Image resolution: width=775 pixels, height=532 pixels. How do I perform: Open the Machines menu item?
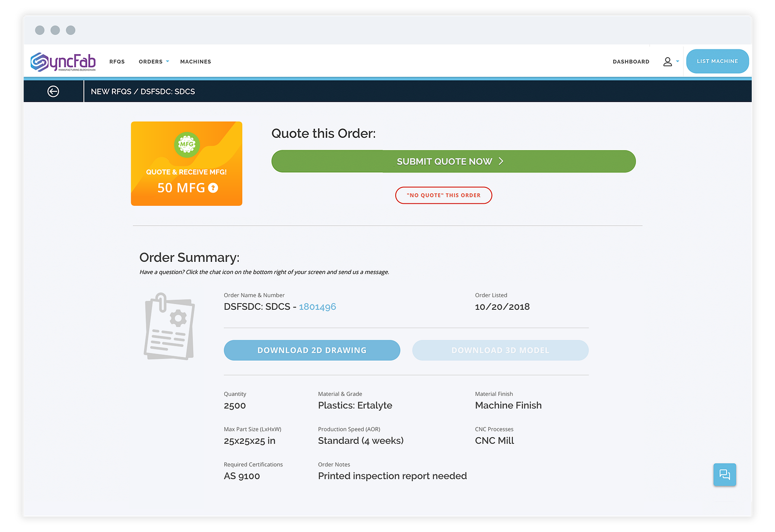pos(196,61)
